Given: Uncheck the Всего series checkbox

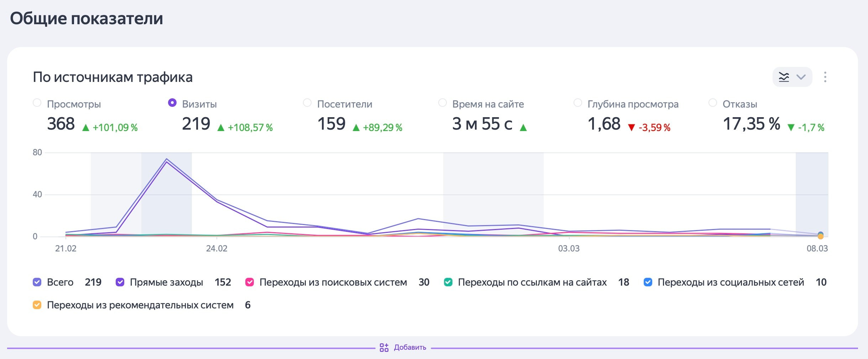Looking at the screenshot, I should coord(37,282).
